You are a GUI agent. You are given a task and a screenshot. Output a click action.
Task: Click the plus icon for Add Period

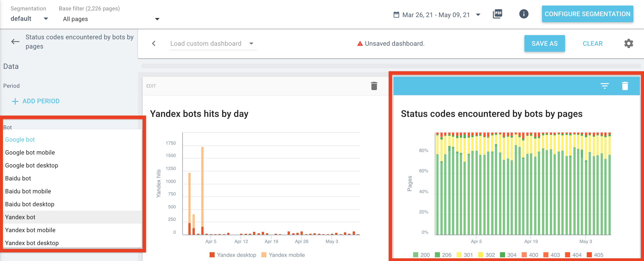point(15,101)
